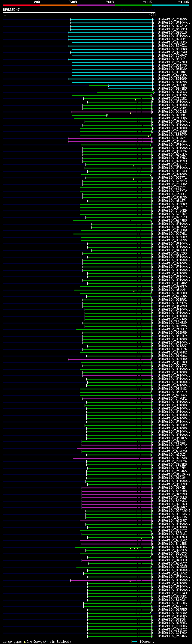Select hit label UniRef100_B9QNY1

point(172,138)
